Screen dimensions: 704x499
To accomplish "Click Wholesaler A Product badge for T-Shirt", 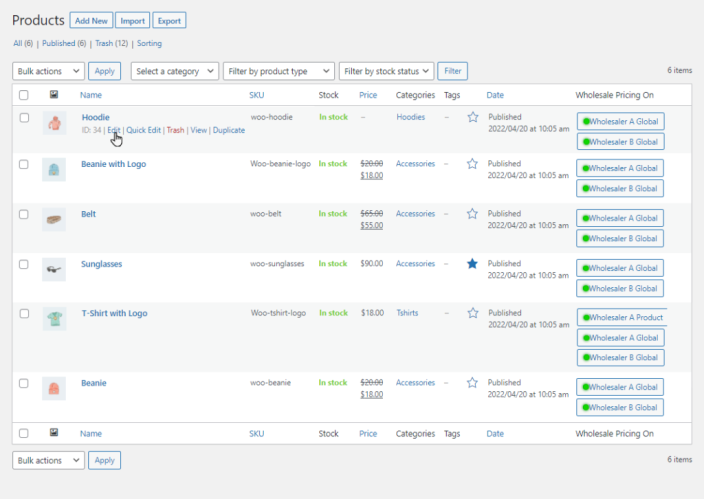I will point(620,318).
